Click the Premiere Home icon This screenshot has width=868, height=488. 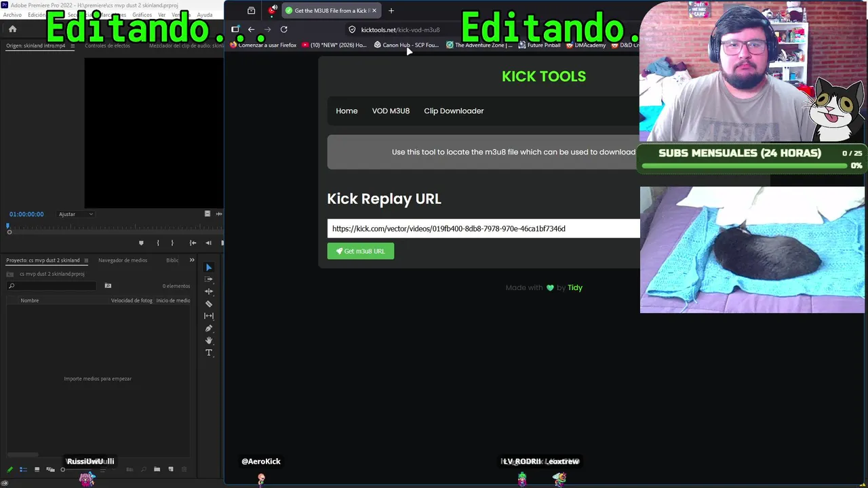pyautogui.click(x=12, y=28)
